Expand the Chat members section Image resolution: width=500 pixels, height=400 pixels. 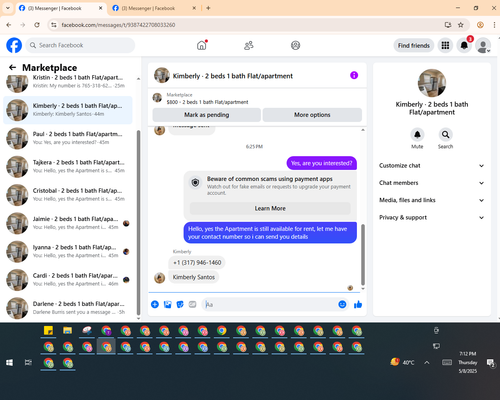point(432,183)
